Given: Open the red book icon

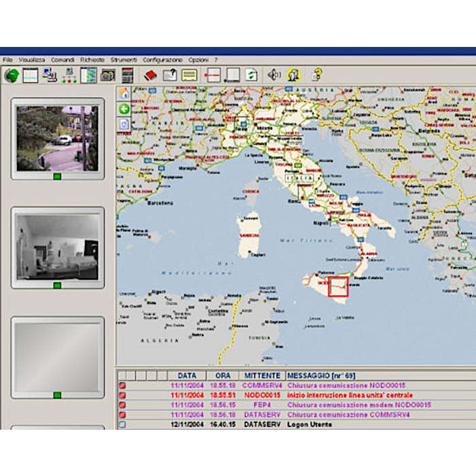Looking at the screenshot, I should coord(150,75).
